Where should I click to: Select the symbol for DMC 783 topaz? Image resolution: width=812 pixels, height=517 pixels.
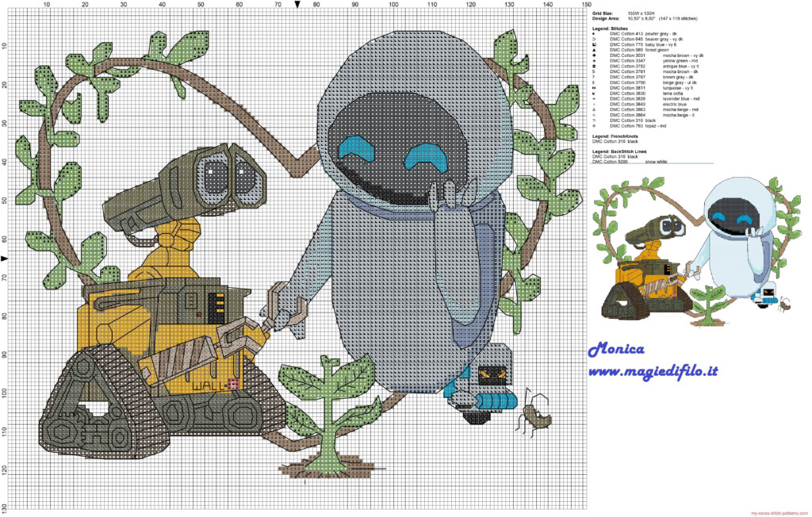tap(594, 126)
